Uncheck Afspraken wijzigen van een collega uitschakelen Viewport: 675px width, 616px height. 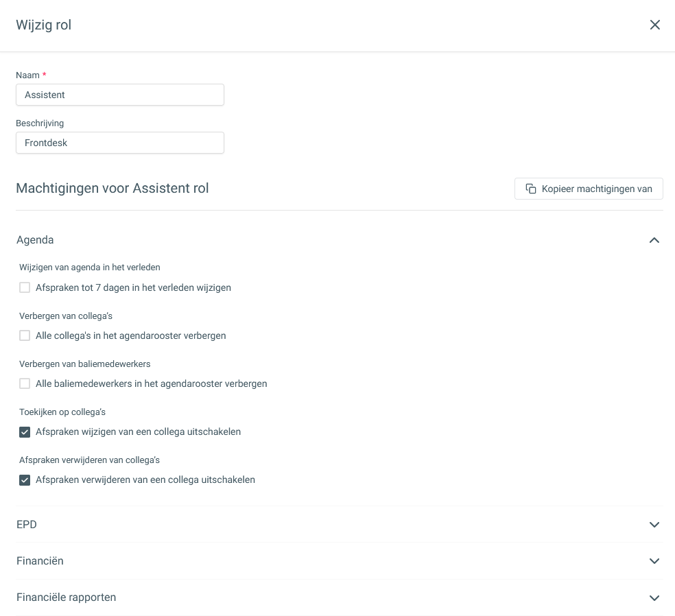point(25,431)
